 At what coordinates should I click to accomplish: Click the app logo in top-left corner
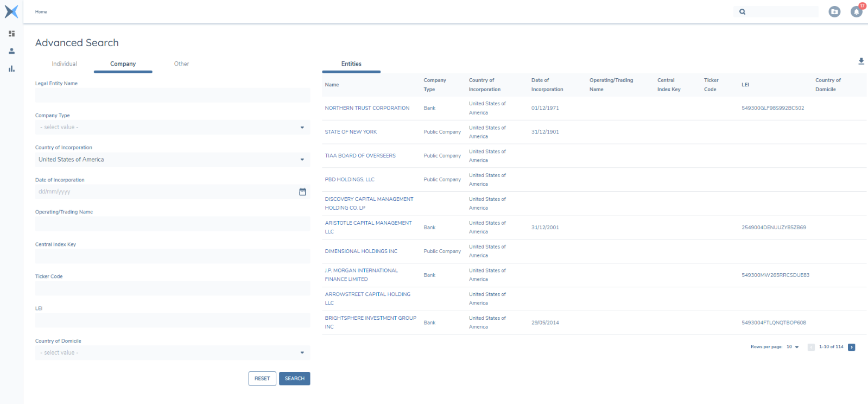[11, 11]
